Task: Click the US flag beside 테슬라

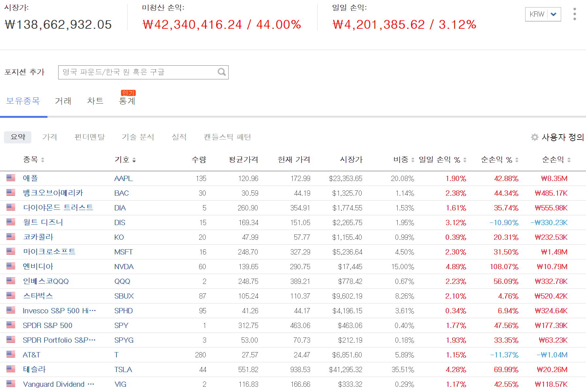Action: [11, 369]
